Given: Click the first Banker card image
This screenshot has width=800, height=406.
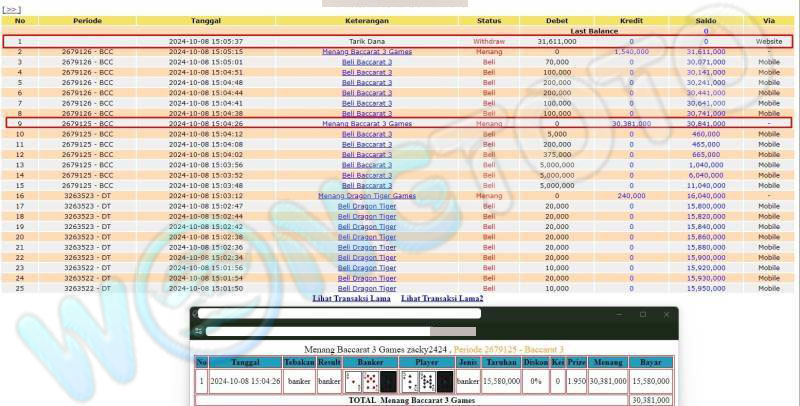Looking at the screenshot, I should 352,381.
